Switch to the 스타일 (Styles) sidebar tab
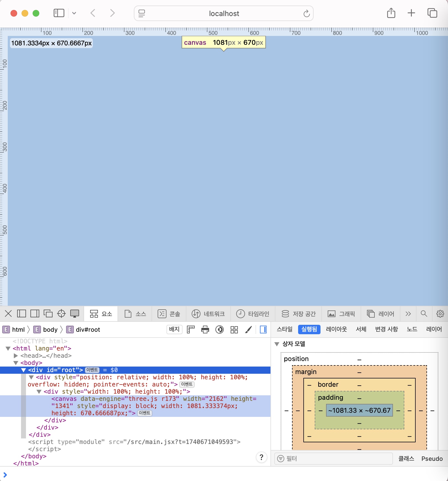The height and width of the screenshot is (481, 448). 285,329
